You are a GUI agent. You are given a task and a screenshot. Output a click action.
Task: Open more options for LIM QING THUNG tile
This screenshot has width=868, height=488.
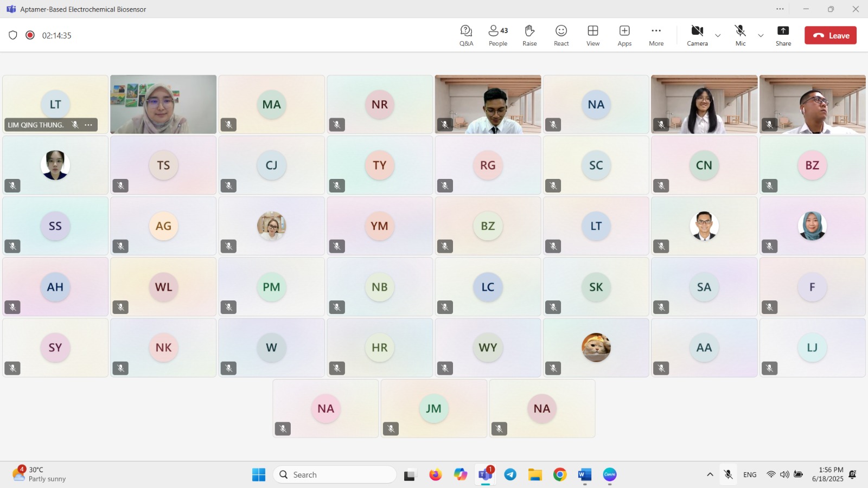tap(88, 125)
